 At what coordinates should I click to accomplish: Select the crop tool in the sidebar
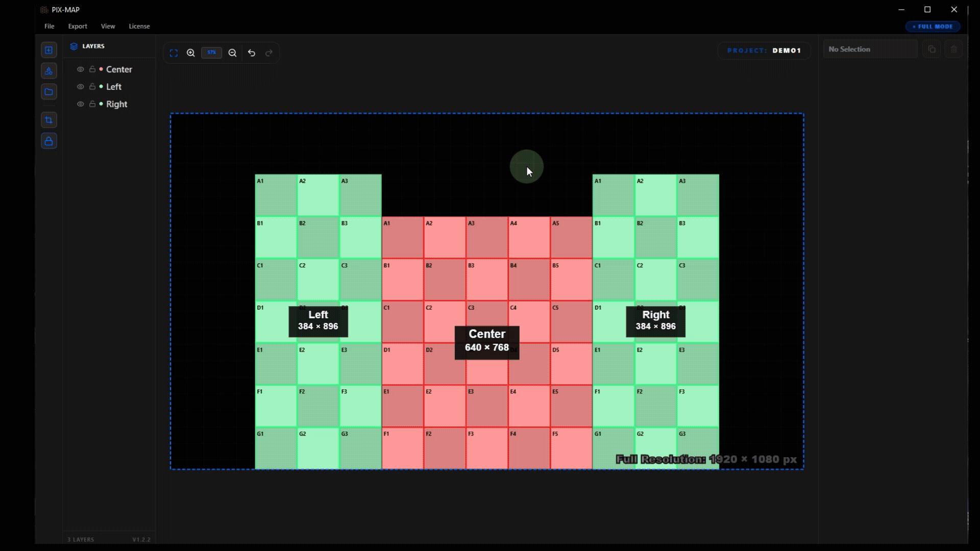click(48, 120)
